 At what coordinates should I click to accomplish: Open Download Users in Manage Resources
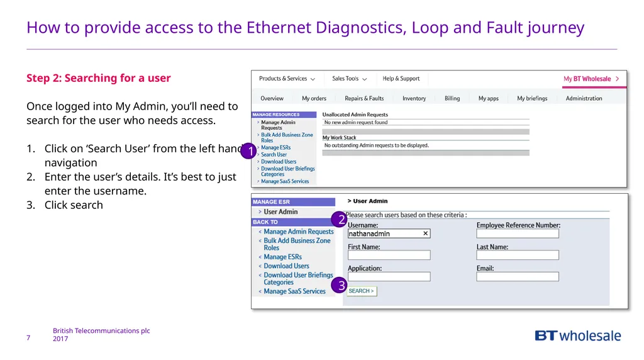(279, 162)
